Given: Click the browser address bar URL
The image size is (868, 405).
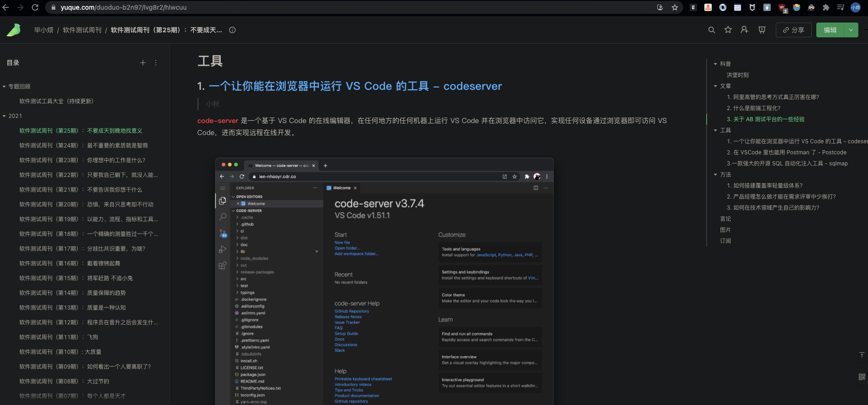Looking at the screenshot, I should pyautogui.click(x=124, y=7).
